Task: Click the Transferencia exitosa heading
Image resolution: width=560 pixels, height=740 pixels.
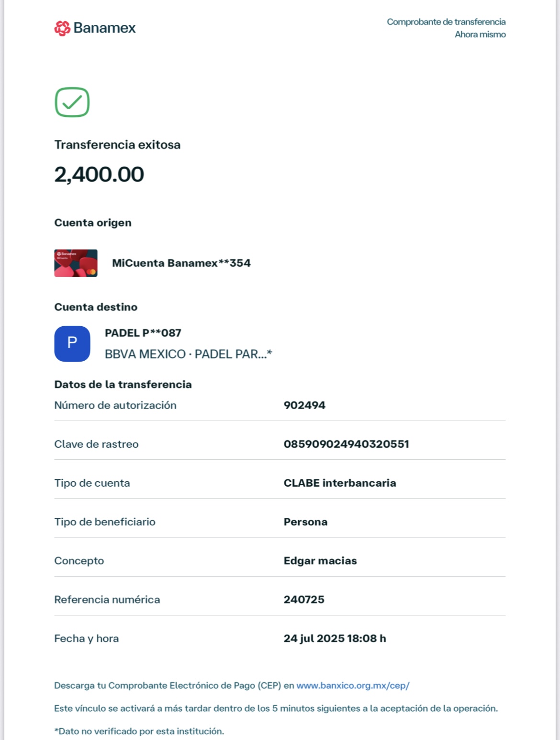Action: click(x=117, y=145)
